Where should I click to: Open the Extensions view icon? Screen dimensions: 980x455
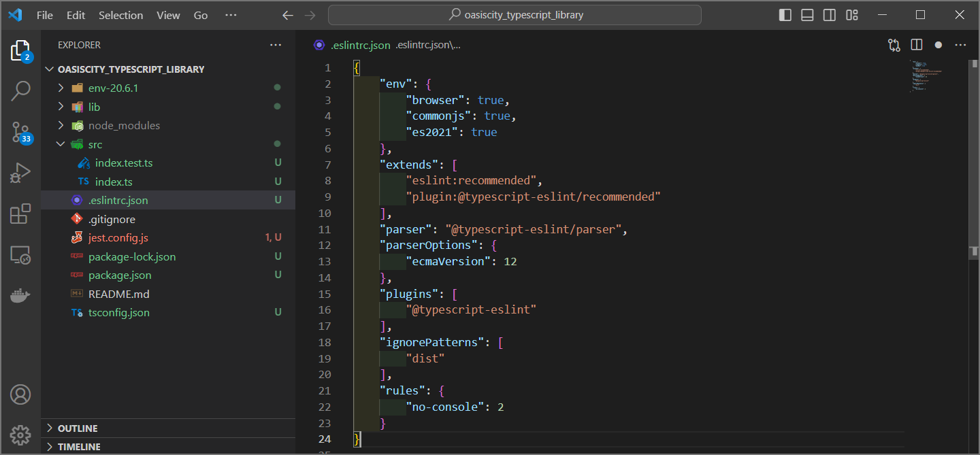pyautogui.click(x=20, y=214)
